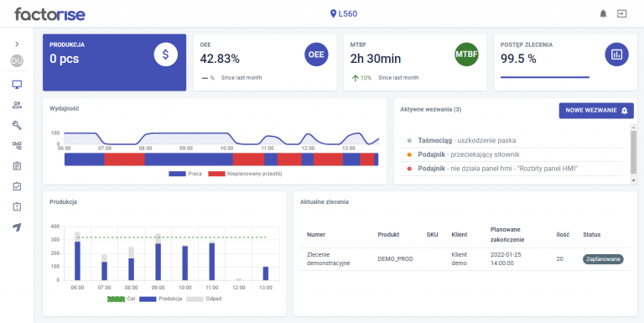Select the L560 location selector
This screenshot has width=644, height=323.
point(344,14)
